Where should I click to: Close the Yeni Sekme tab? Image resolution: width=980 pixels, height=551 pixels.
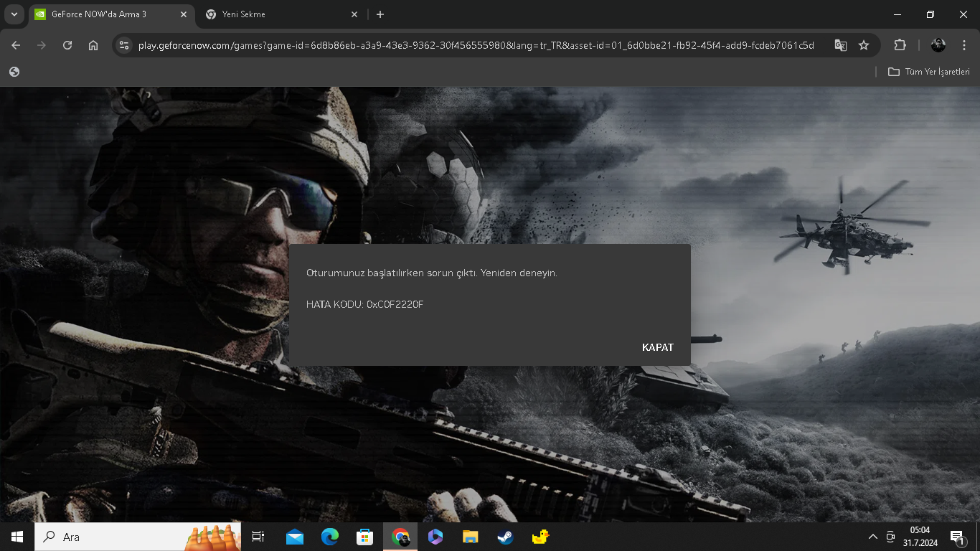354,14
